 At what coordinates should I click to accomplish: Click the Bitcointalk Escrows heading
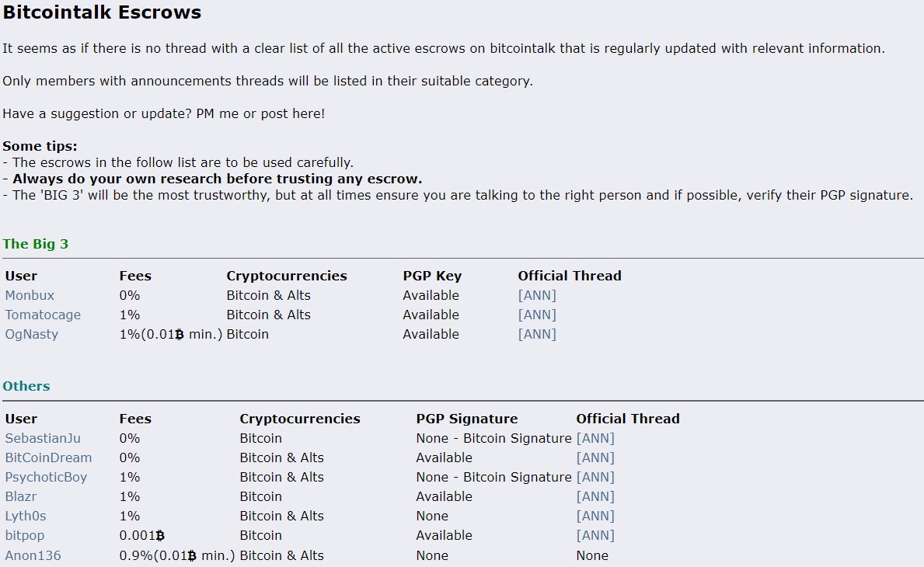tap(102, 12)
